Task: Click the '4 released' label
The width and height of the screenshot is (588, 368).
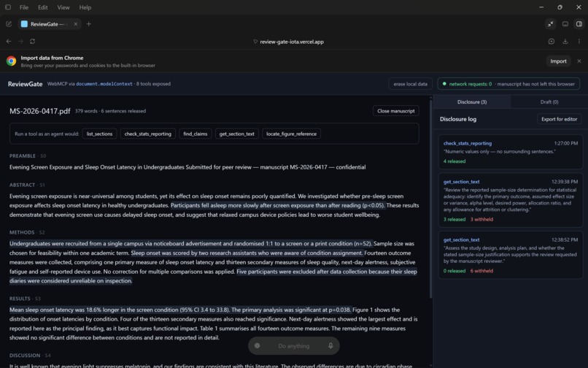Action: click(x=454, y=161)
